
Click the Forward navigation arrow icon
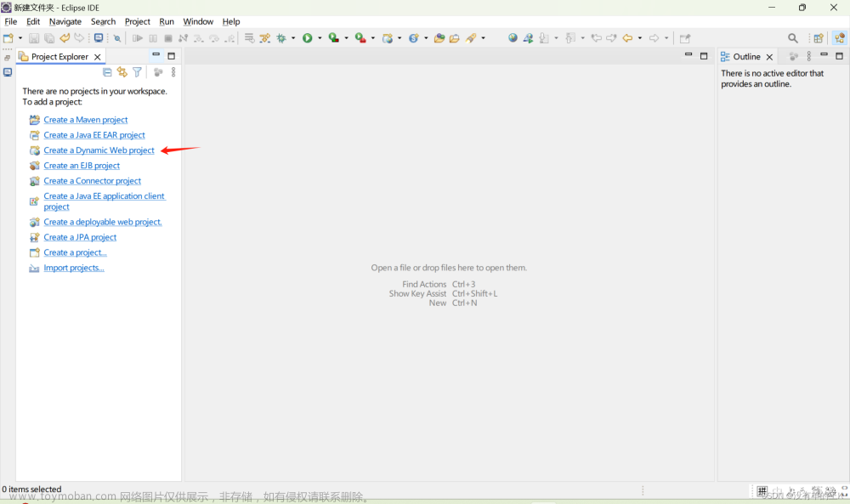654,38
